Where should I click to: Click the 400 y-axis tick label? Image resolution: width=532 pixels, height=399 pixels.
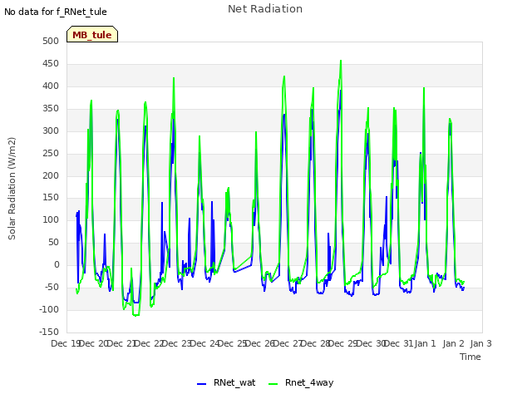(51, 86)
